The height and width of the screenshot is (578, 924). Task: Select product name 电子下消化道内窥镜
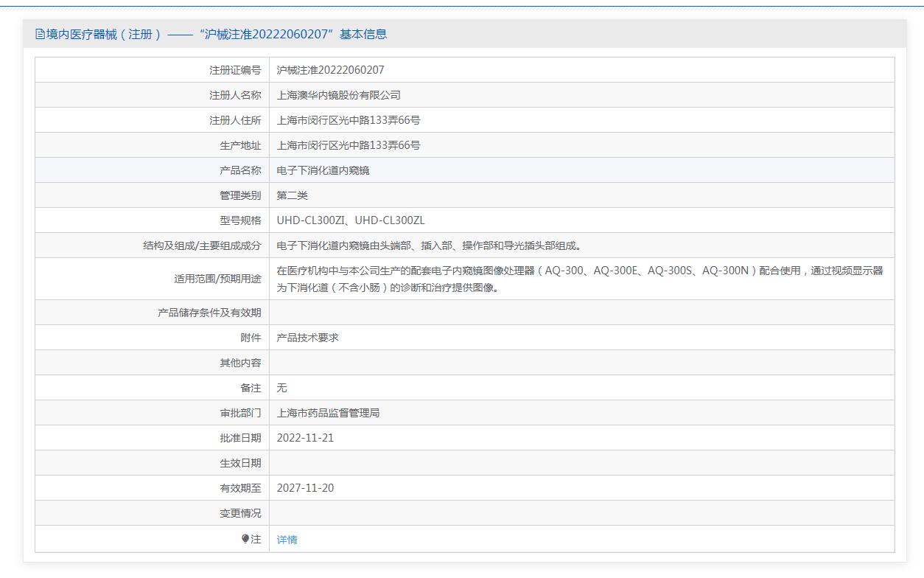[323, 170]
